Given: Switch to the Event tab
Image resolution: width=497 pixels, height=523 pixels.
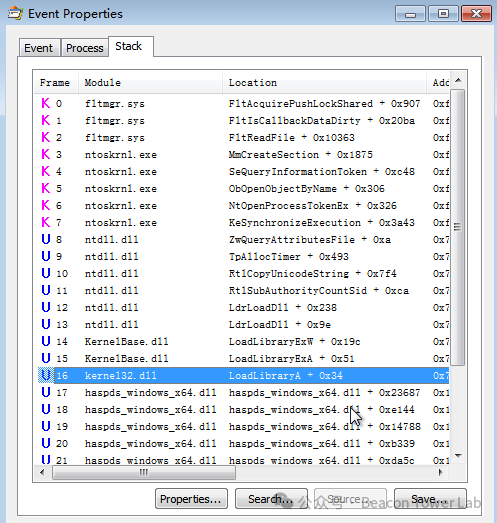Looking at the screenshot, I should 39,48.
